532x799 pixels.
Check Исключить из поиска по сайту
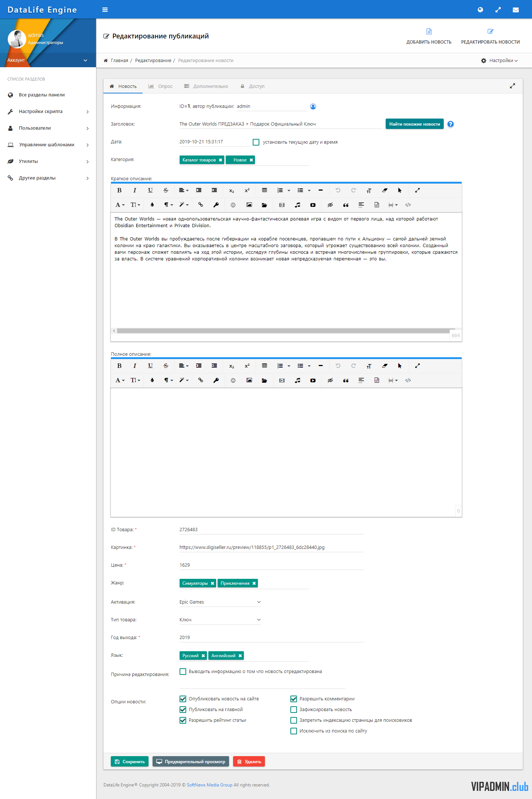coord(294,731)
